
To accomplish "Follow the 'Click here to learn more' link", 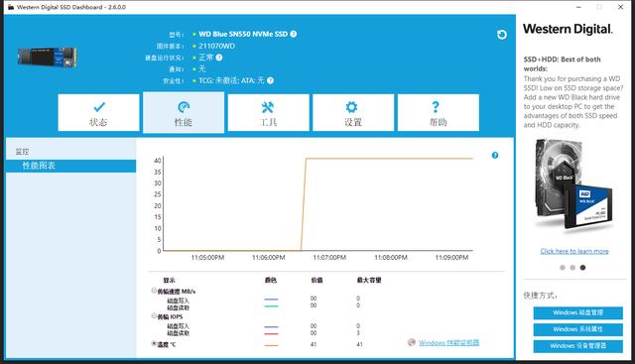I will (x=574, y=251).
